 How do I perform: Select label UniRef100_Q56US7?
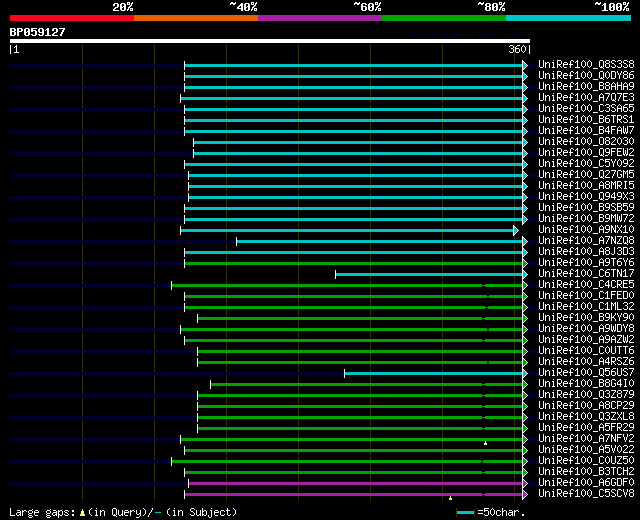(586, 373)
